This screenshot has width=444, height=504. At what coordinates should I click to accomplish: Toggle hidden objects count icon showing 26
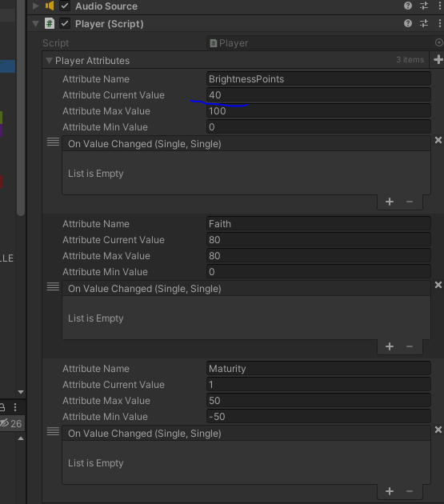[5, 423]
